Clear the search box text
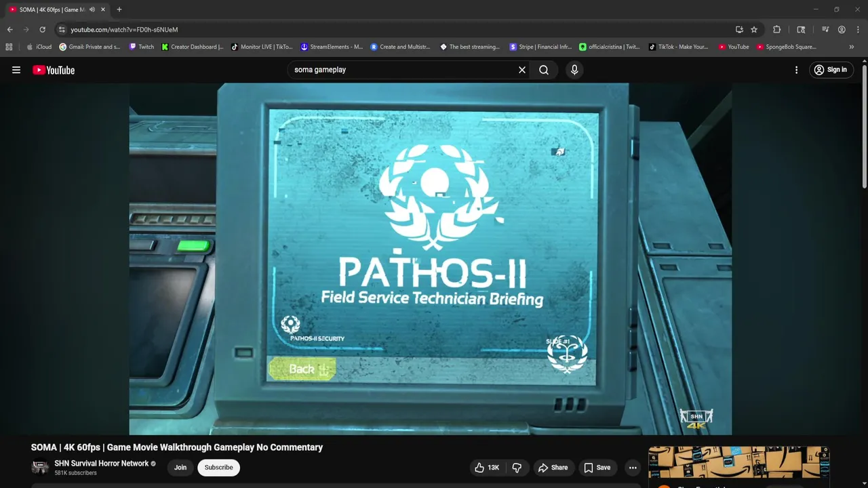868x488 pixels. pos(522,70)
